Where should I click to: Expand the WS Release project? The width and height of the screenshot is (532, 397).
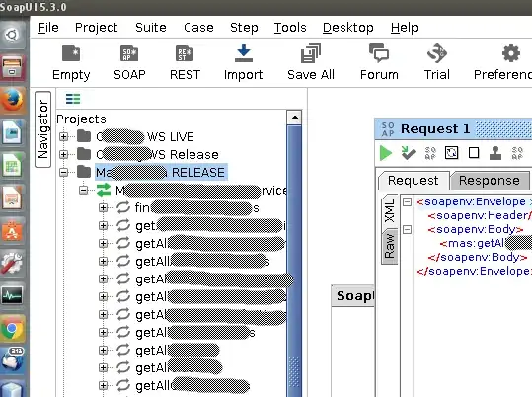[x=63, y=154]
